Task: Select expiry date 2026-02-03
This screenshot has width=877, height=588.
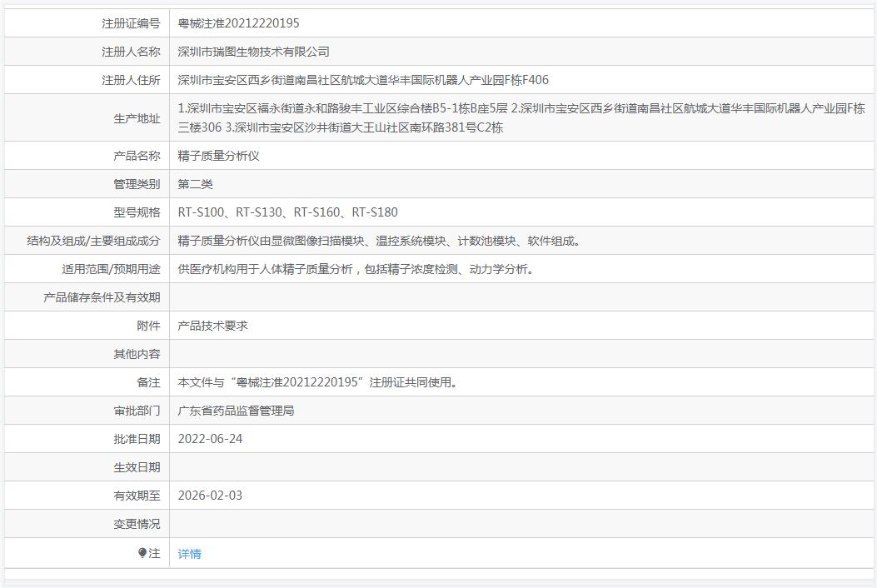Action: 211,496
